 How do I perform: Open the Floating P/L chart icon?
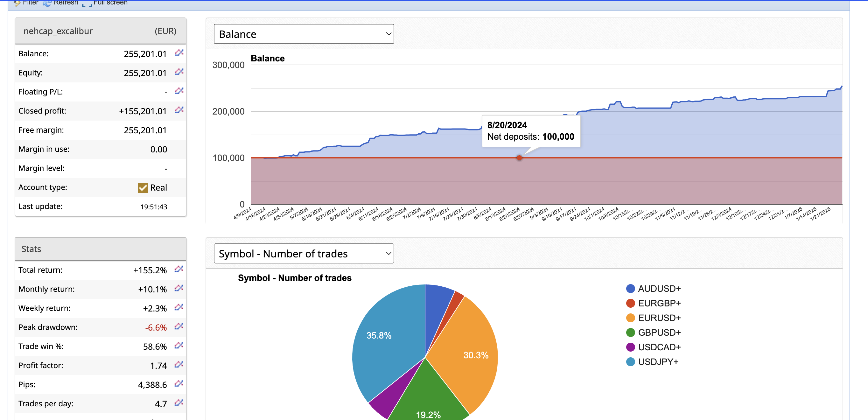(179, 91)
